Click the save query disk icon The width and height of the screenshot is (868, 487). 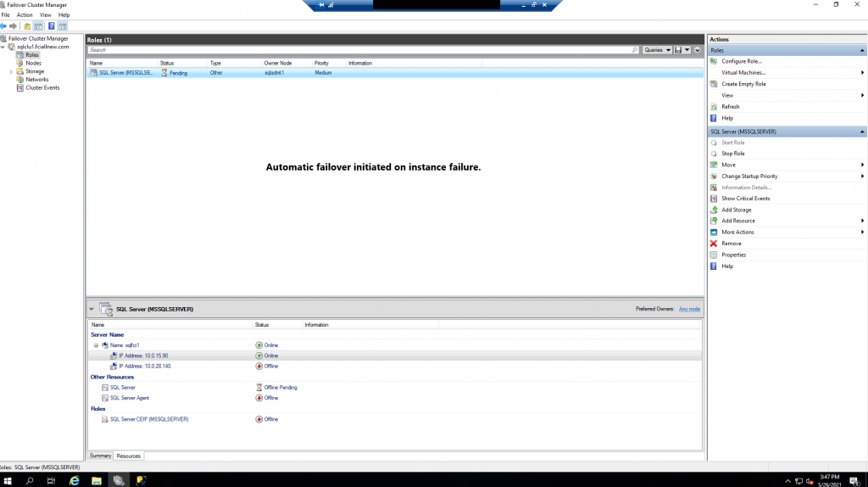point(677,50)
